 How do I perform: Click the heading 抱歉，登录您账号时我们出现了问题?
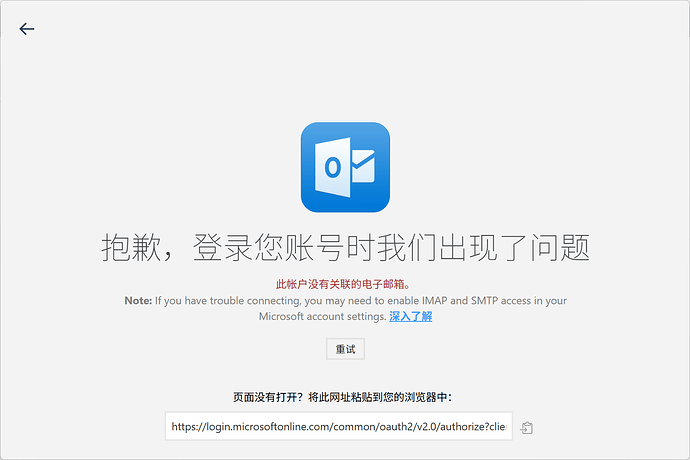[345, 247]
